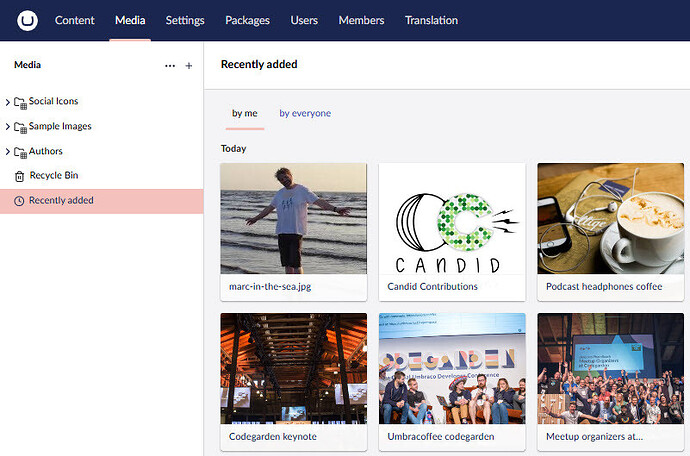Switch to the 'by everyone' tab
Image resolution: width=690 pixels, height=456 pixels.
305,113
